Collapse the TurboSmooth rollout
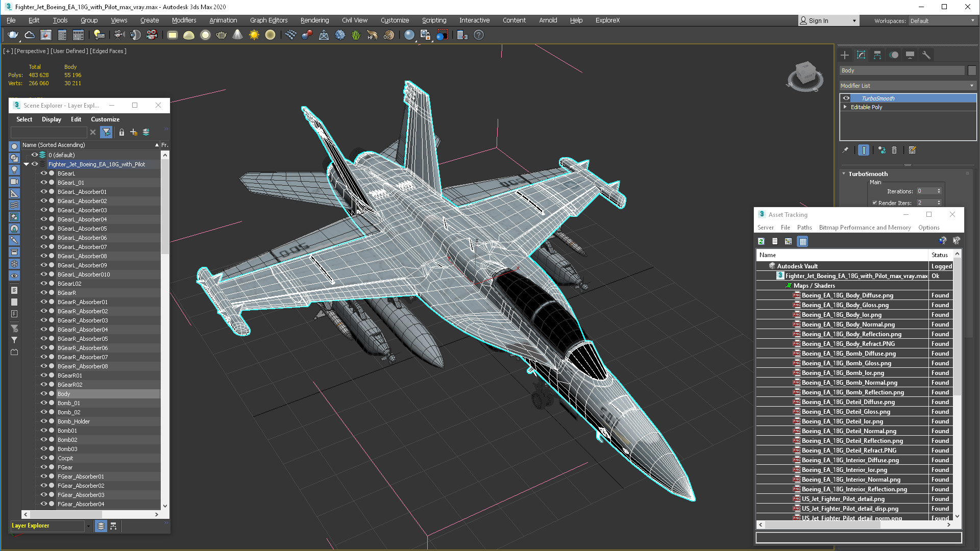The image size is (980, 551). (x=844, y=174)
